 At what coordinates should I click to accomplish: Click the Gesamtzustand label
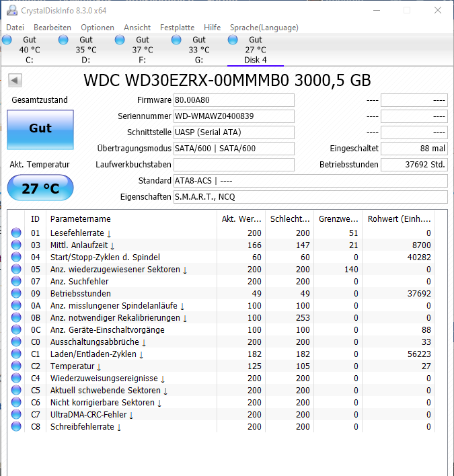[40, 100]
